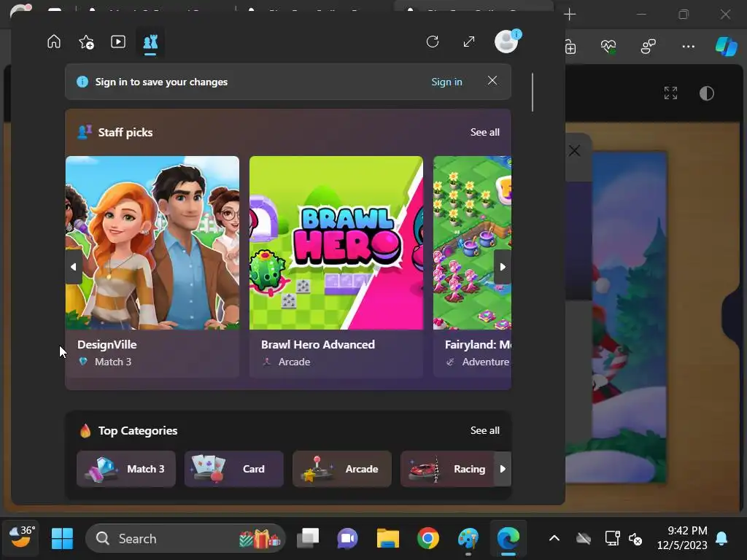Open File Explorer from taskbar
Viewport: 747px width, 560px height.
click(x=388, y=539)
